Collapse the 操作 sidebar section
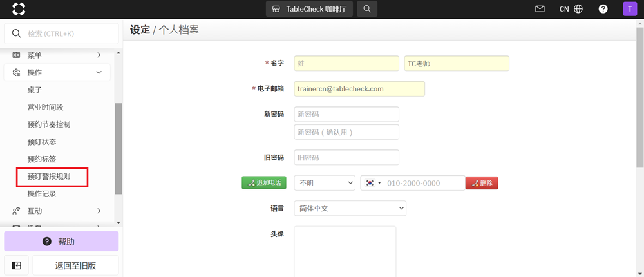Screen dimensions: 644x277 point(99,72)
